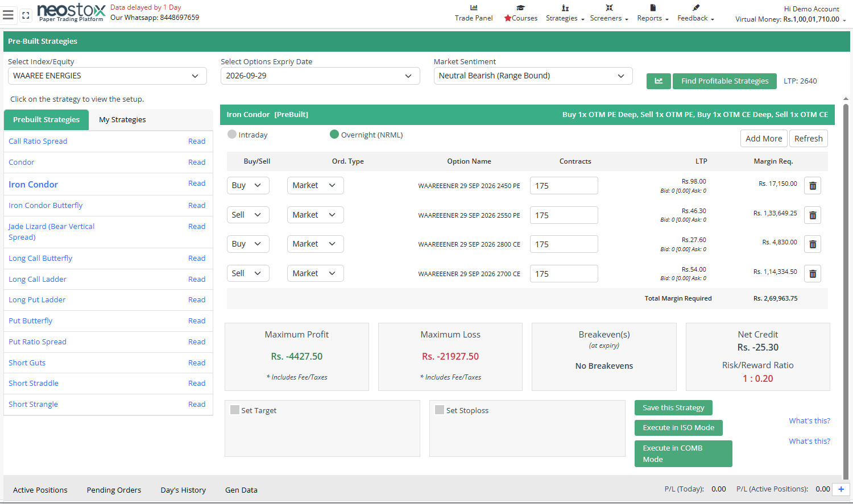
Task: Open Day's History tab
Action: [x=183, y=490]
